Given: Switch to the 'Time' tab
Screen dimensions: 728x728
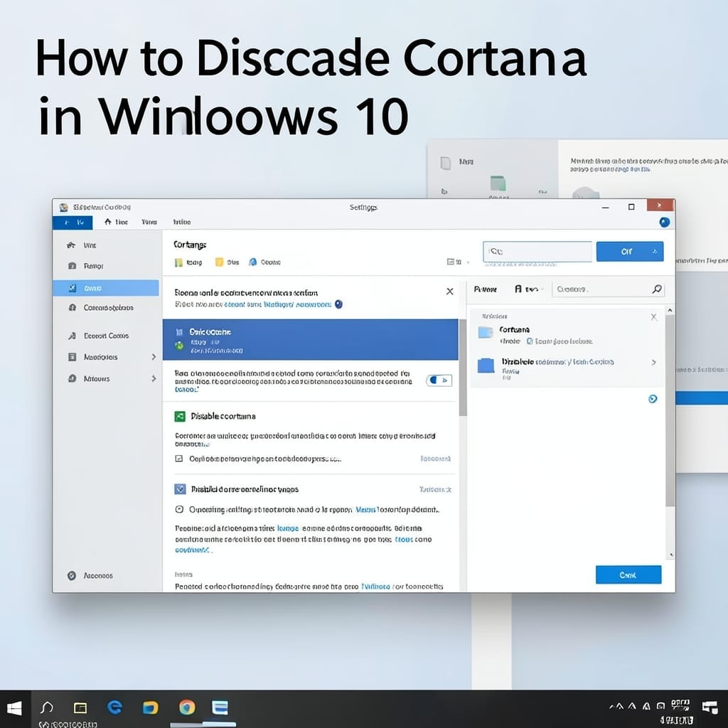Looking at the screenshot, I should pyautogui.click(x=149, y=222).
